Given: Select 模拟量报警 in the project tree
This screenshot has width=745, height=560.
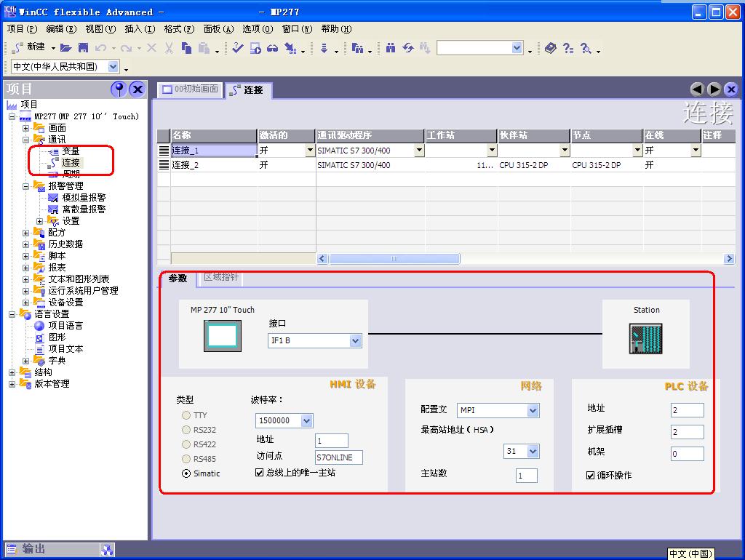Looking at the screenshot, I should [83, 198].
